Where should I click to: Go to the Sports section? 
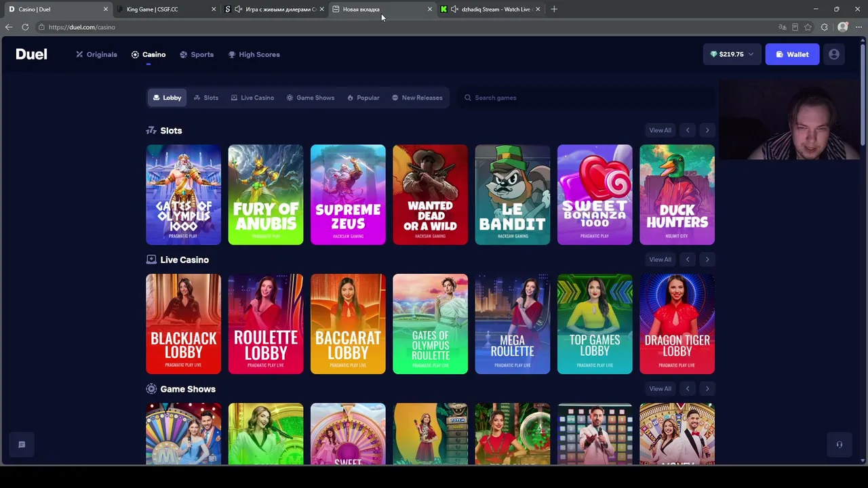(x=197, y=54)
